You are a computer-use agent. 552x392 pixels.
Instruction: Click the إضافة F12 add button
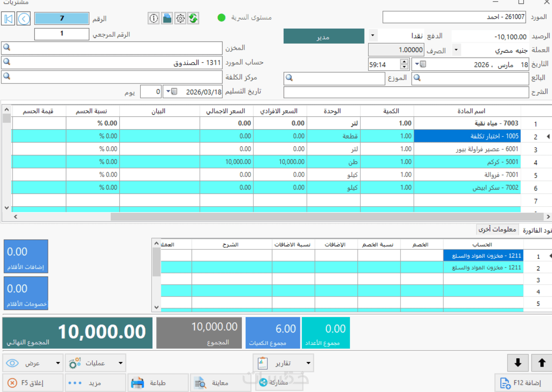[x=522, y=383]
